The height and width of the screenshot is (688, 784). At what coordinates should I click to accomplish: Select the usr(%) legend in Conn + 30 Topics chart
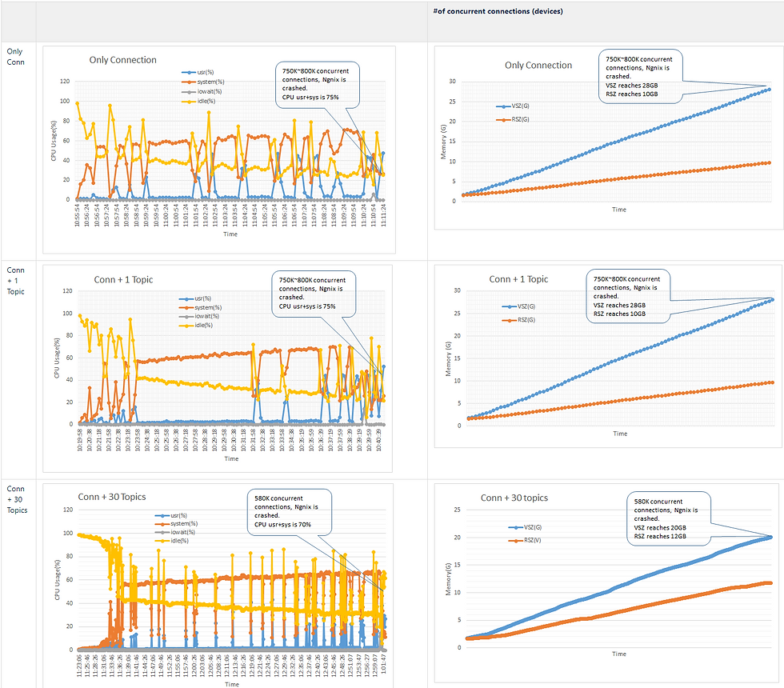pyautogui.click(x=171, y=515)
